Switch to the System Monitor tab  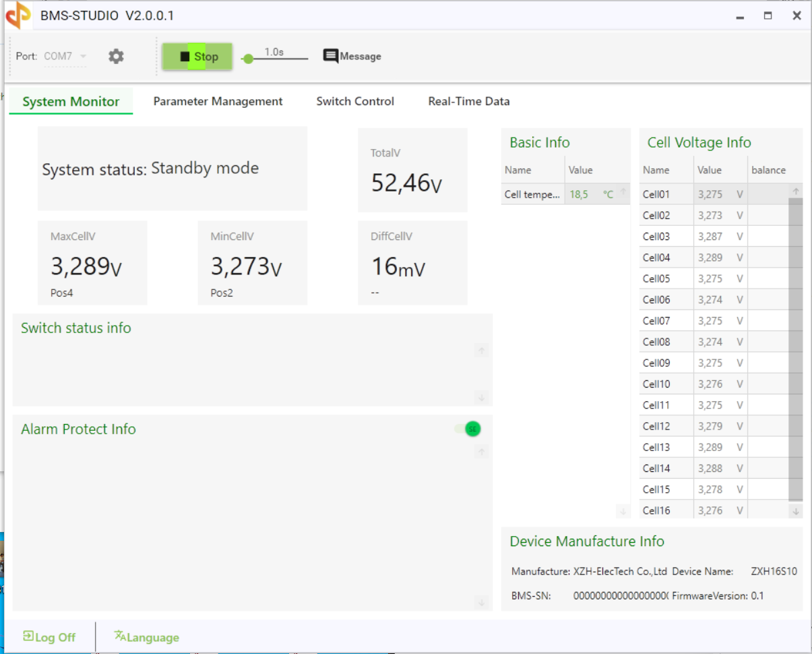tap(71, 102)
